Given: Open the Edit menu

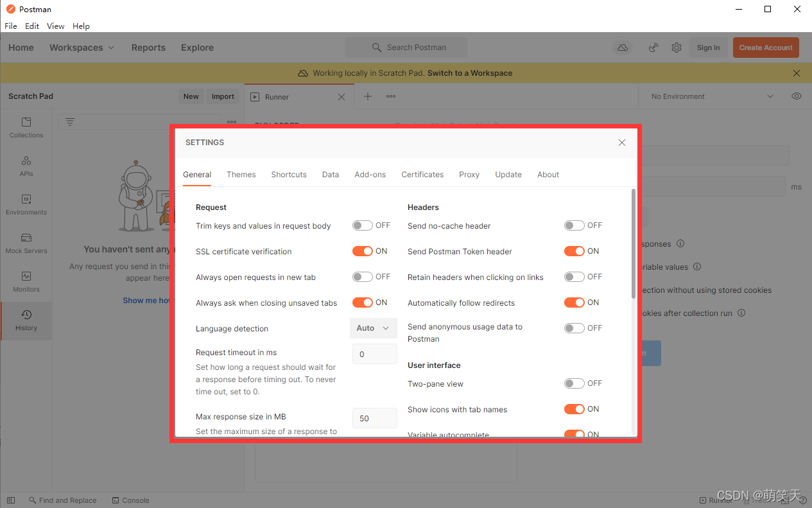Looking at the screenshot, I should (32, 26).
